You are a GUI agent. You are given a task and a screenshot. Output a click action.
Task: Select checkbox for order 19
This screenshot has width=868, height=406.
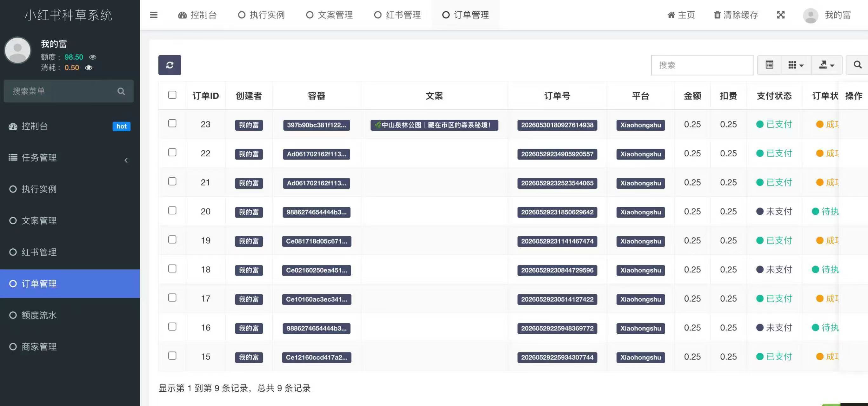(172, 239)
